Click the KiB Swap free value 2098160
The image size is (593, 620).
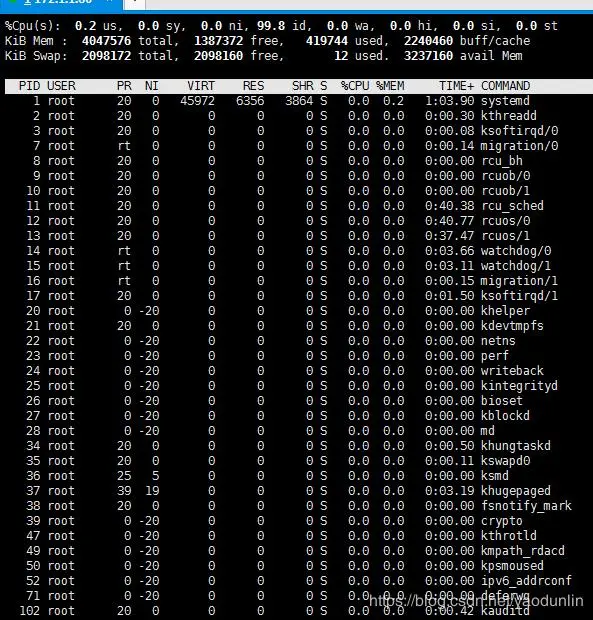(218, 56)
